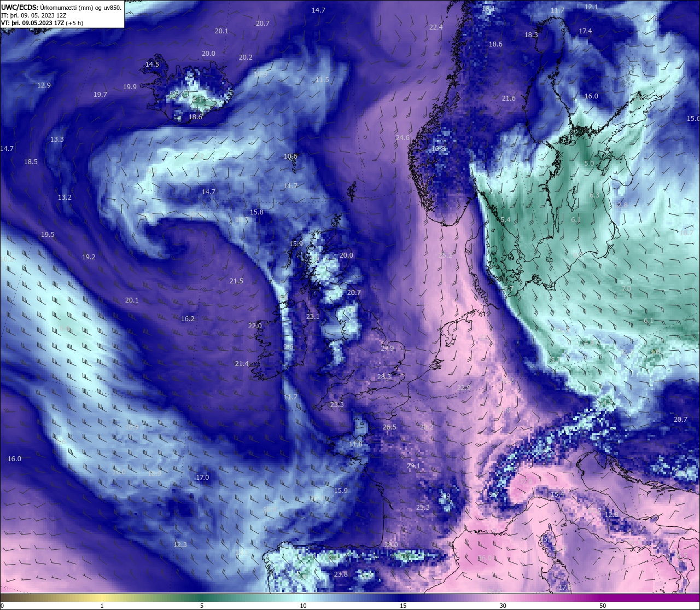Click the legend scale label 10

[303, 606]
